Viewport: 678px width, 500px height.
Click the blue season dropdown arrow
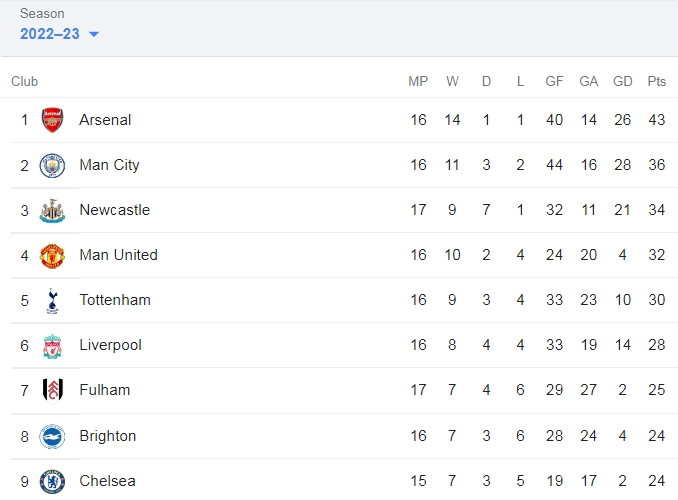tap(94, 34)
